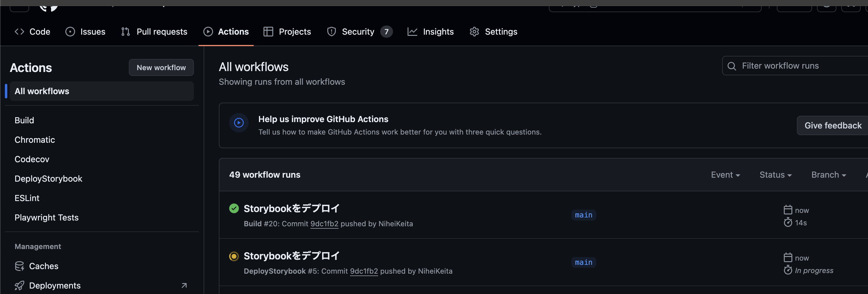This screenshot has height=294, width=868.
Task: Click the Deployments rocket icon
Action: (x=19, y=285)
